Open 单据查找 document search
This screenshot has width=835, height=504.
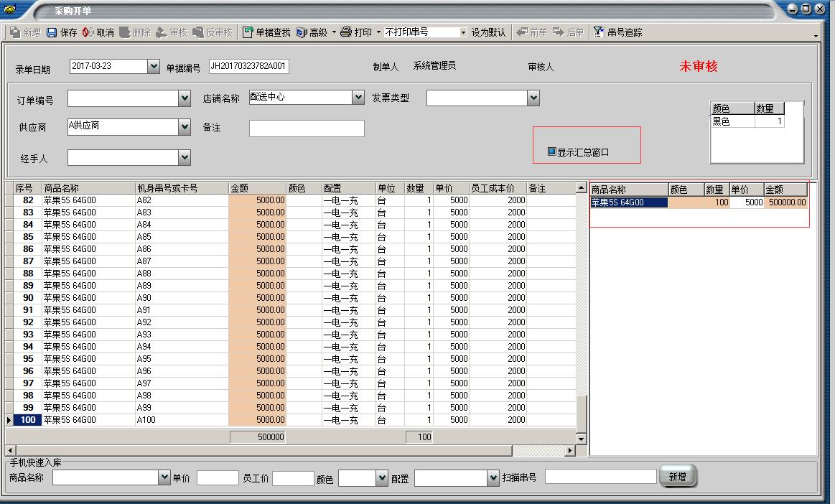pyautogui.click(x=266, y=32)
